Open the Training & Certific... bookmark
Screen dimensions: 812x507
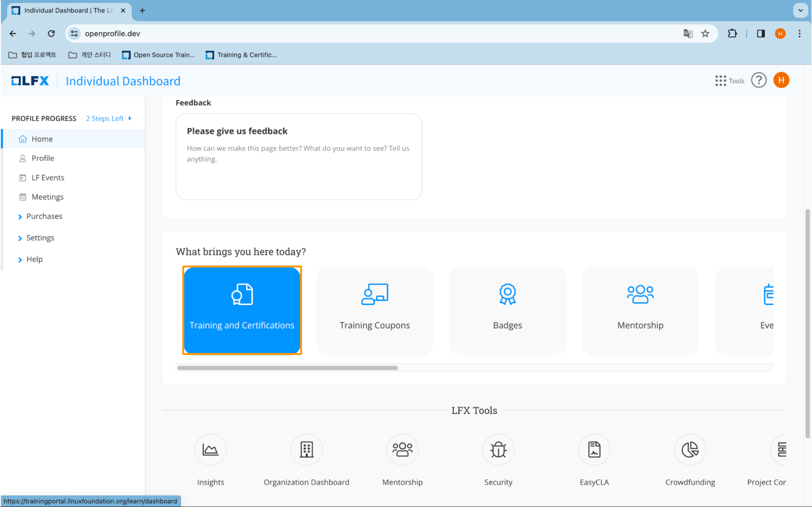tap(241, 55)
